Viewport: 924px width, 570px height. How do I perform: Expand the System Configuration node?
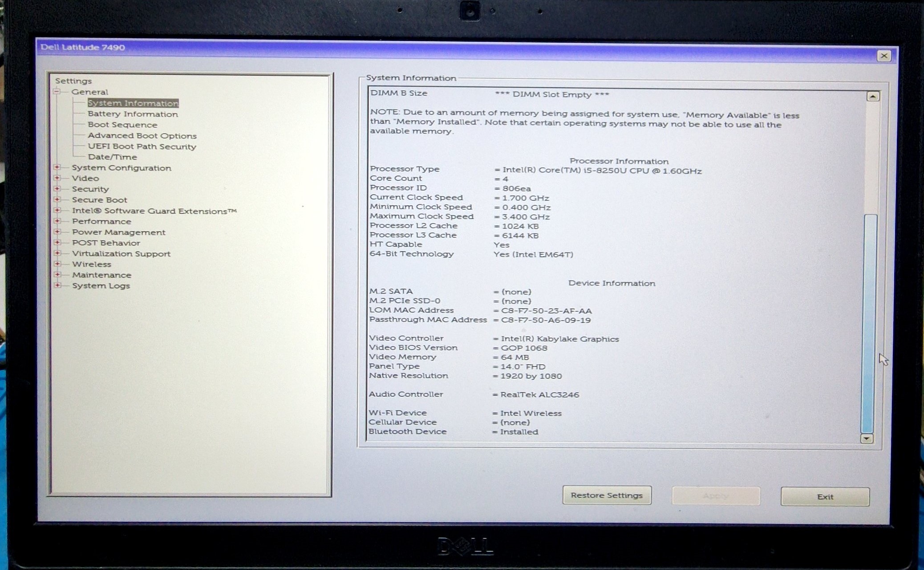57,167
